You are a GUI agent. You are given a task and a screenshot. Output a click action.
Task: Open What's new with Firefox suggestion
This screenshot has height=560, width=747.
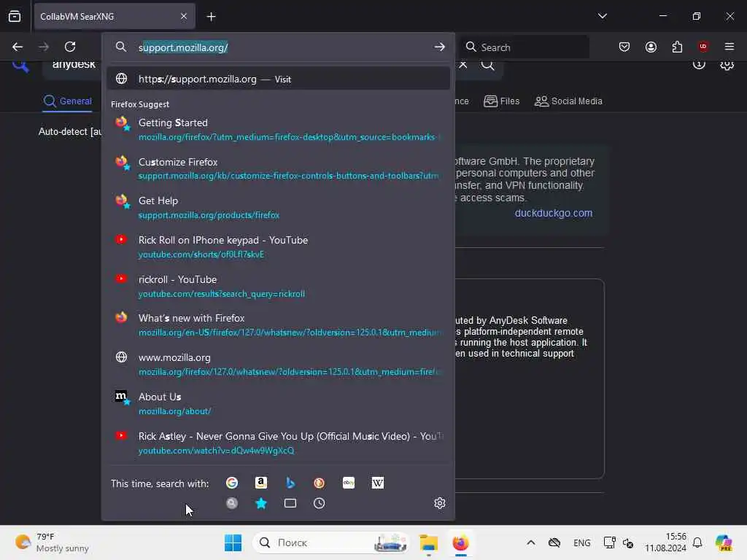(x=278, y=324)
